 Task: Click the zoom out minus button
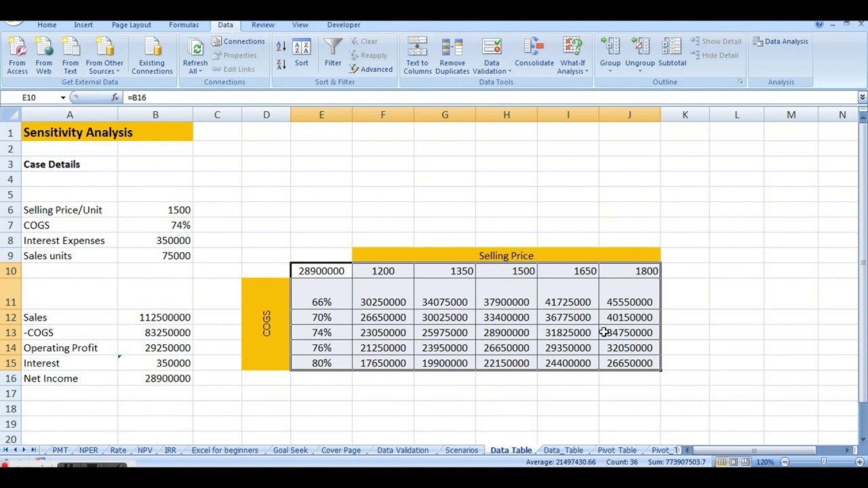click(x=785, y=462)
